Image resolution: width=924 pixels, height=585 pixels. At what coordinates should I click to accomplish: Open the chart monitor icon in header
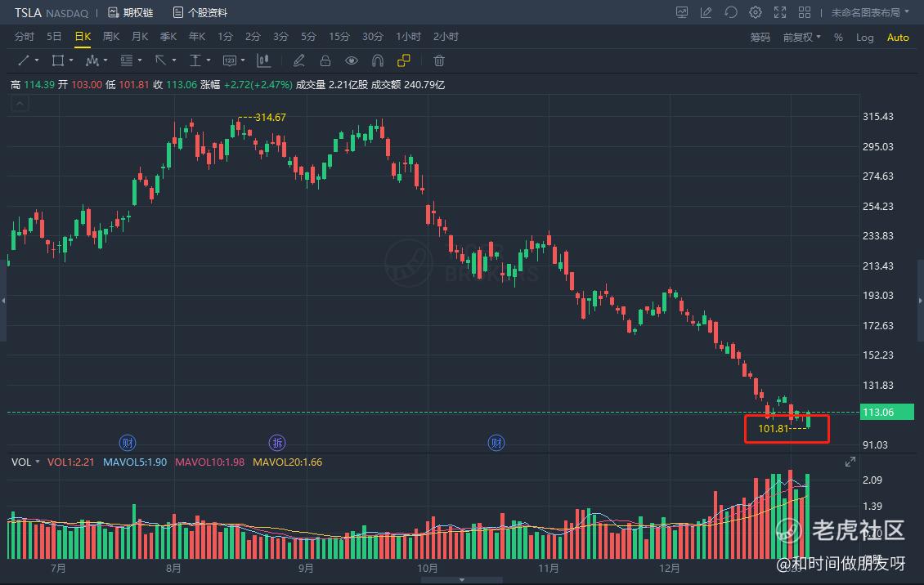tap(682, 12)
